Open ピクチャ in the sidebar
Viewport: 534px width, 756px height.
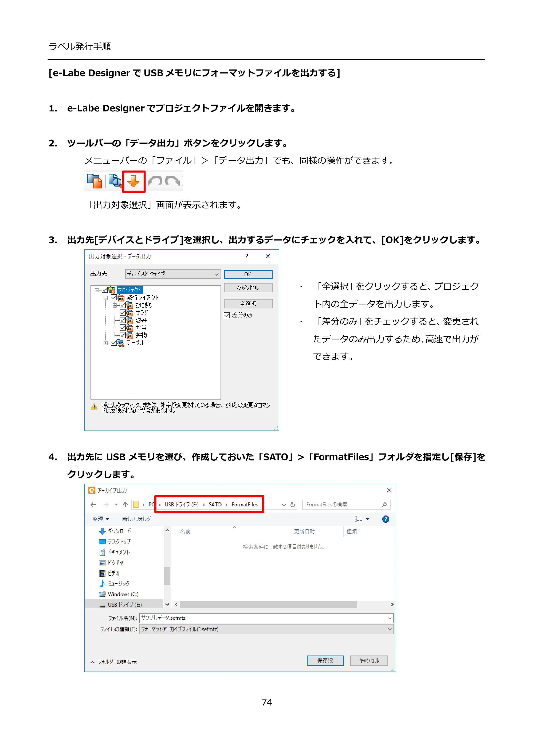pyautogui.click(x=111, y=563)
